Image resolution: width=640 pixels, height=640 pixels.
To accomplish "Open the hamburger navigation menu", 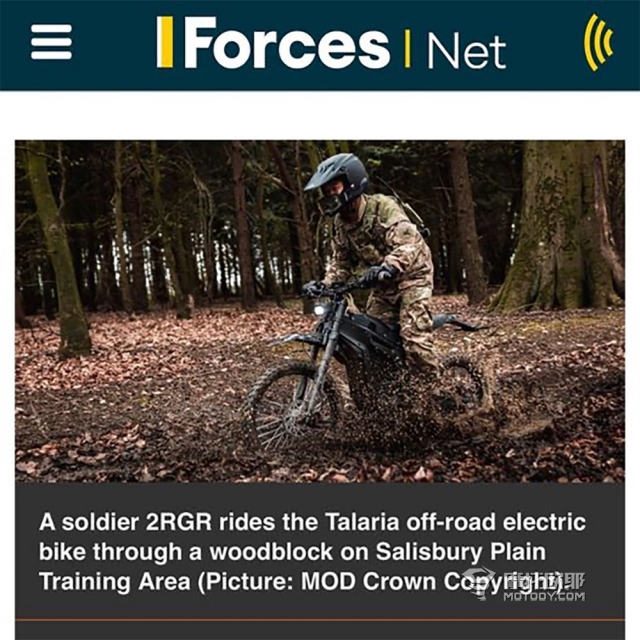I will 51,42.
